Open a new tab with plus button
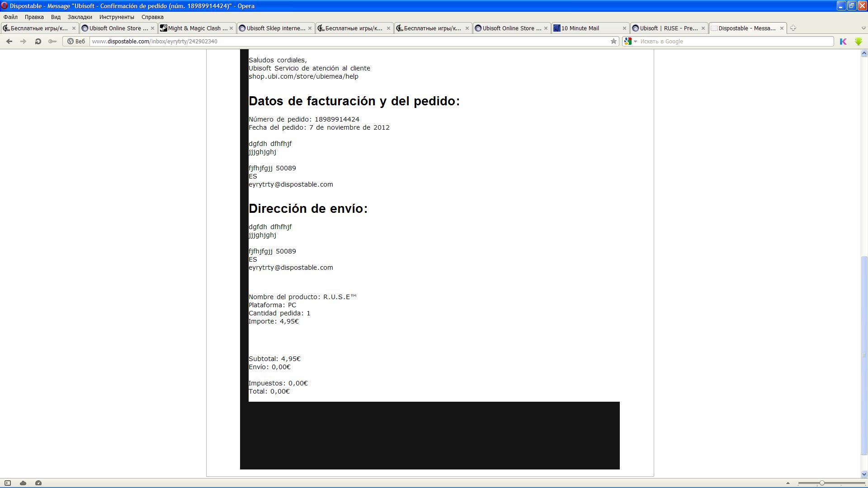 pyautogui.click(x=793, y=28)
